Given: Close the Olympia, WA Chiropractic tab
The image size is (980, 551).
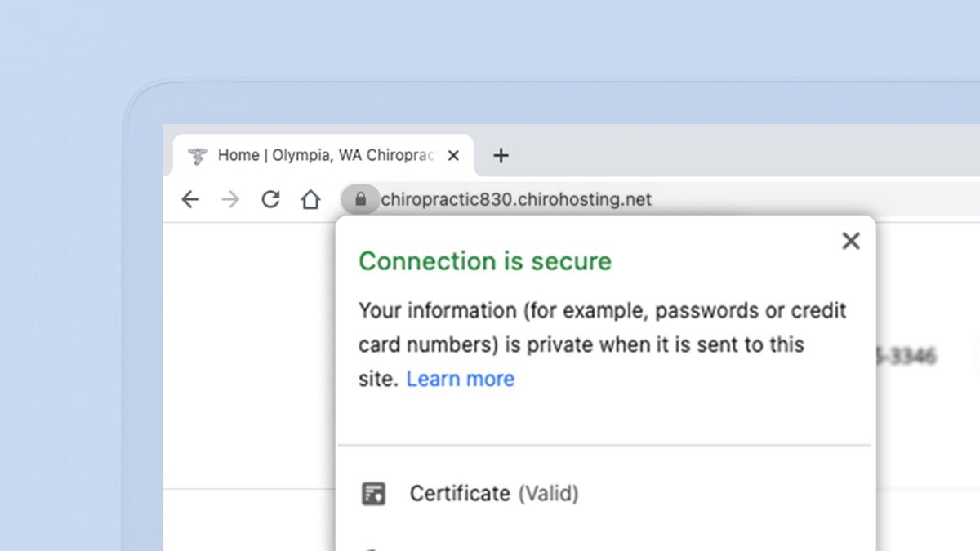Looking at the screenshot, I should (454, 155).
